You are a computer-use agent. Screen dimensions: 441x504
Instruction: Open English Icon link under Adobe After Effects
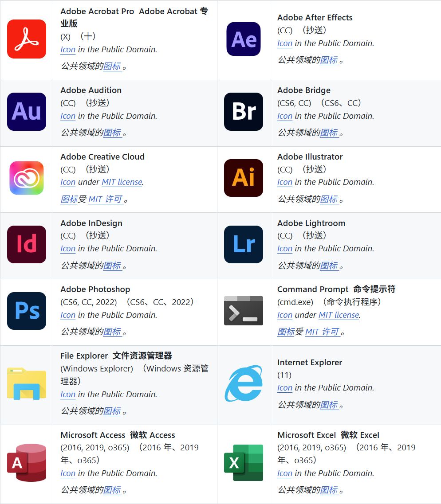point(285,43)
